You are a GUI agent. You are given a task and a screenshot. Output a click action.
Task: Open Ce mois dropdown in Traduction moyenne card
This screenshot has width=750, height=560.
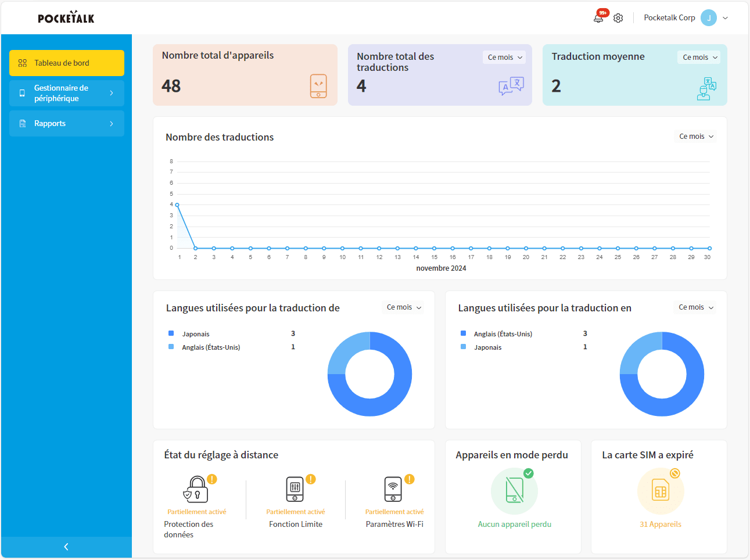pos(699,57)
